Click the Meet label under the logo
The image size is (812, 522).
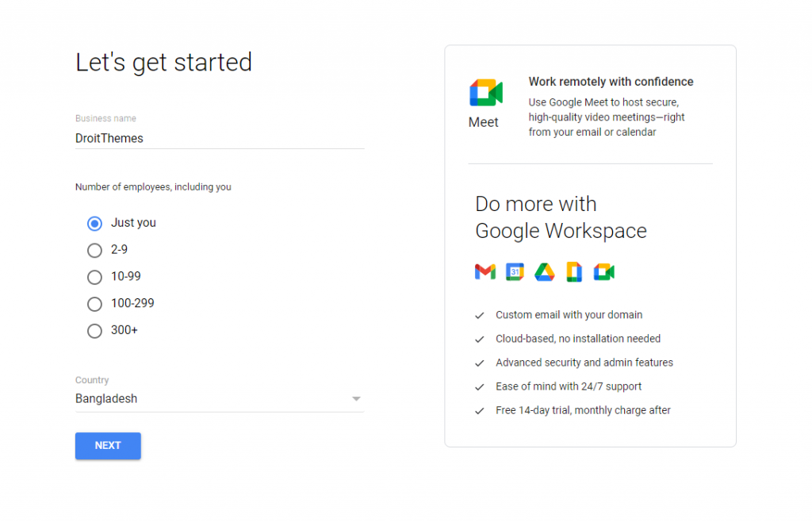tap(483, 122)
